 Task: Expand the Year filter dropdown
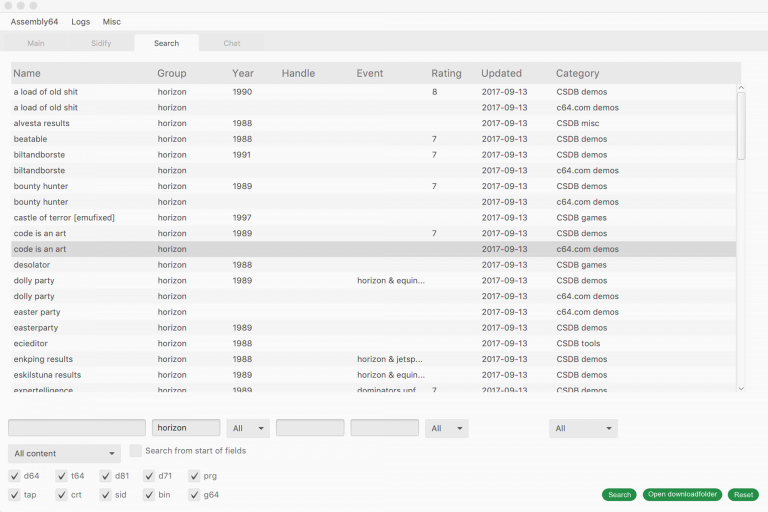248,428
